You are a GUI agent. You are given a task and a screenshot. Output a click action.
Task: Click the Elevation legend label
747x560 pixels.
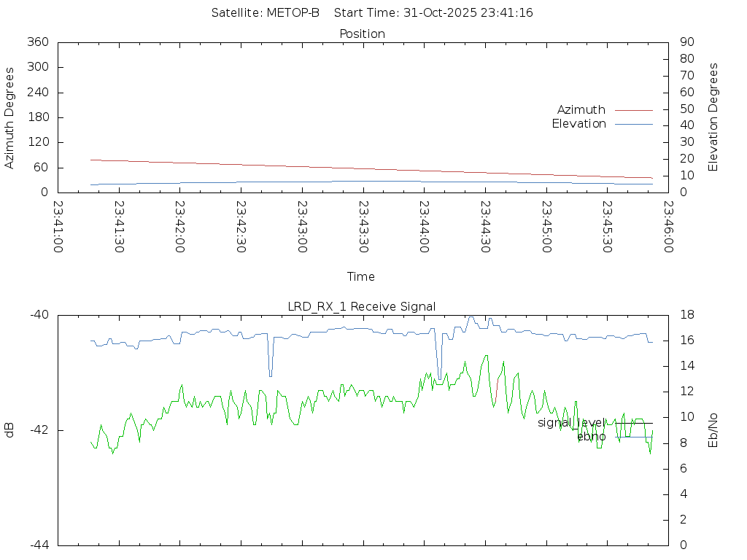click(578, 124)
